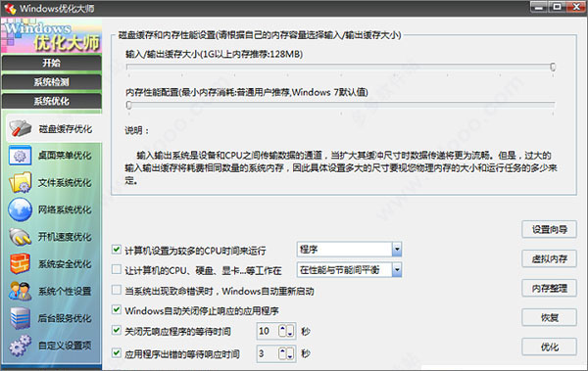Image resolution: width=588 pixels, height=371 pixels.
Task: Click the desktop menu optimization icon (桌面菜单优化)
Action: pos(20,156)
